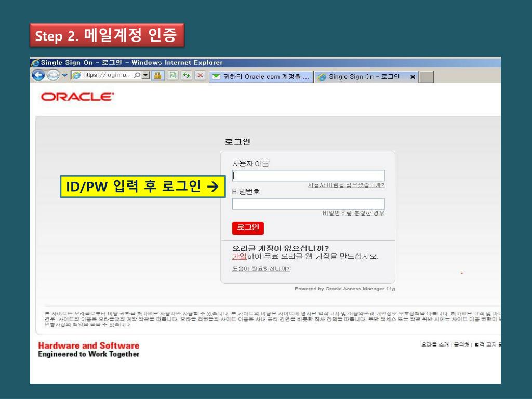Click the 사용자 이름 input field
Image resolution: width=532 pixels, height=399 pixels.
point(309,176)
